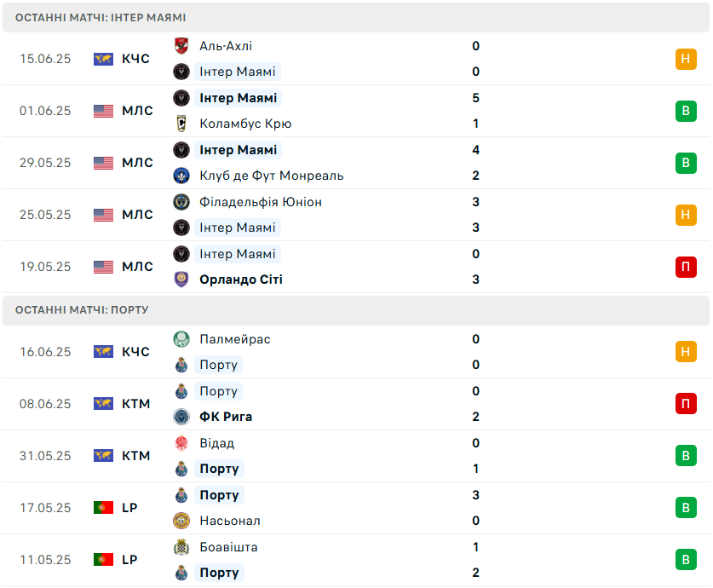Click the FK Riga club crest
The width and height of the screenshot is (713, 588).
coord(181,417)
